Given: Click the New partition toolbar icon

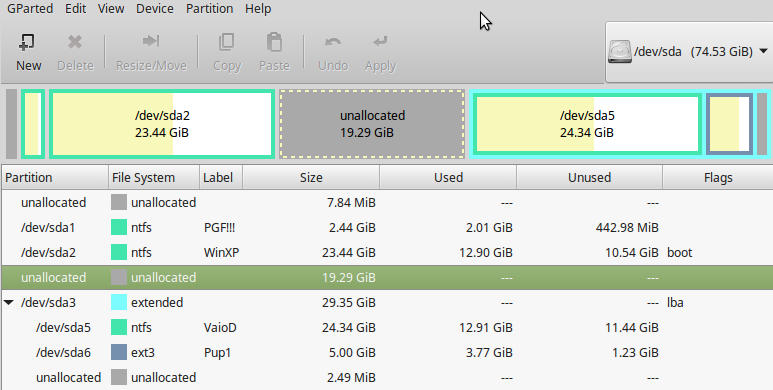Looking at the screenshot, I should tap(27, 43).
